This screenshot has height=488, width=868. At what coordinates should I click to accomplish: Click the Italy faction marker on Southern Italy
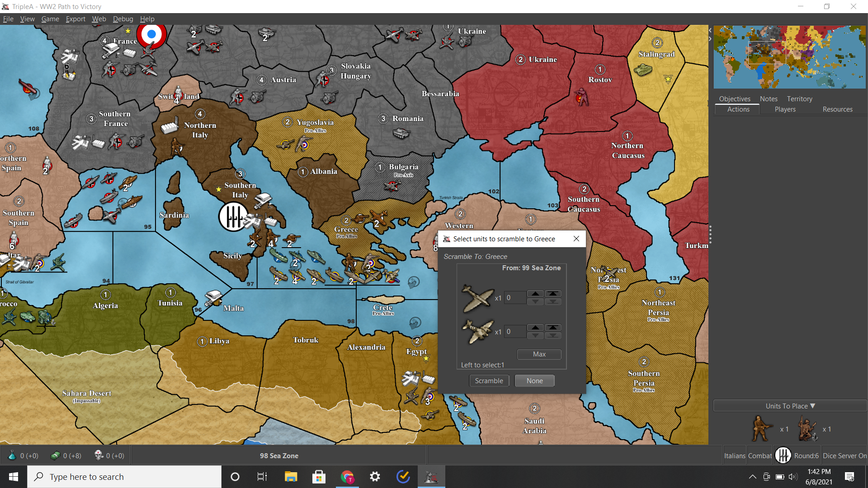pos(233,217)
